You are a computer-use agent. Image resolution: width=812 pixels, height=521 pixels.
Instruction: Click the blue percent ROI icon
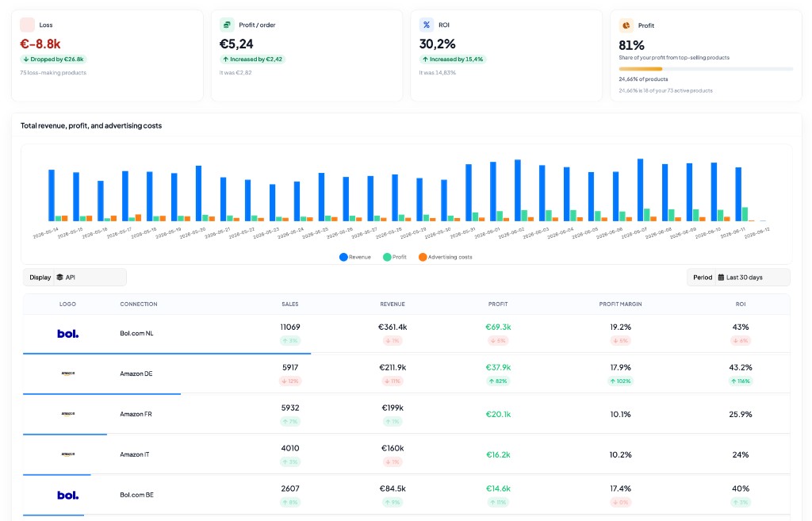pos(426,25)
